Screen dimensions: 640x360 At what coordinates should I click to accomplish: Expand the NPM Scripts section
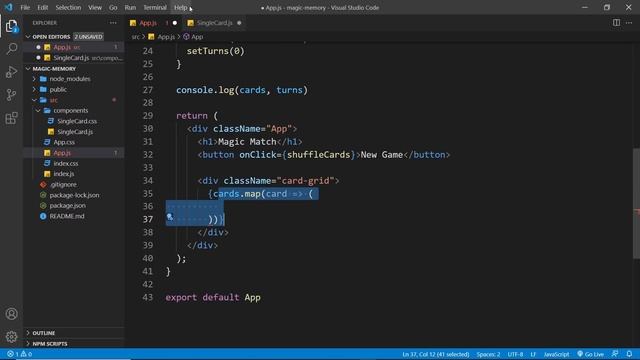pyautogui.click(x=28, y=344)
